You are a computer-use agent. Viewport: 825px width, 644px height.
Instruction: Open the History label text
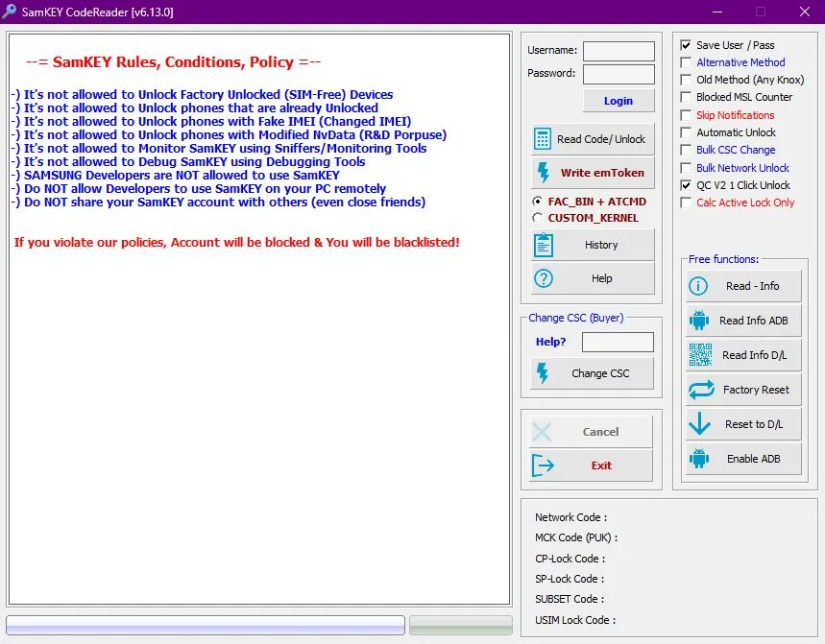pos(601,245)
